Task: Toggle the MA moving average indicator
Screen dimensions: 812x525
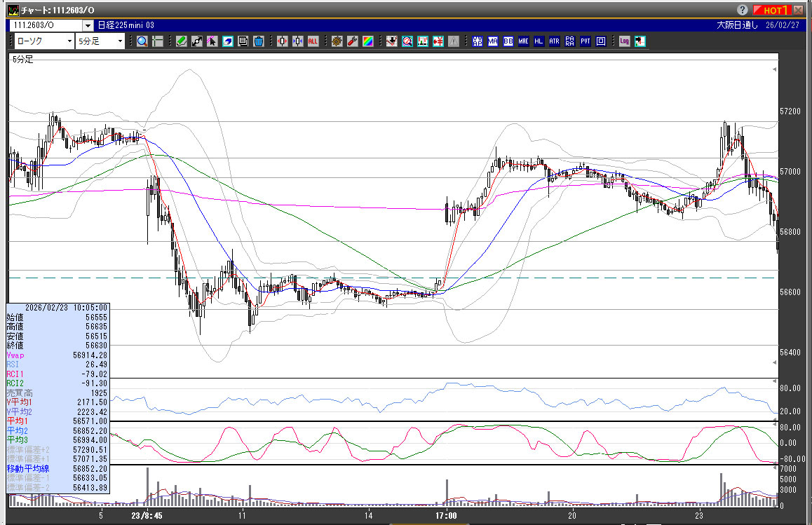Action: point(493,41)
